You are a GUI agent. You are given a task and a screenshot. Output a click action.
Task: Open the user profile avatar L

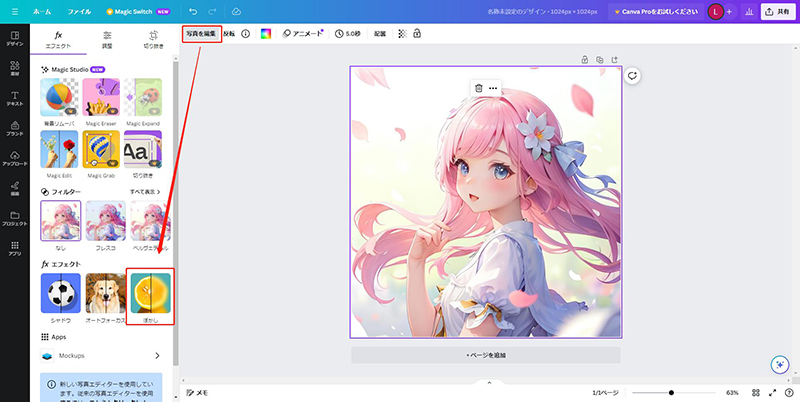[x=716, y=11]
